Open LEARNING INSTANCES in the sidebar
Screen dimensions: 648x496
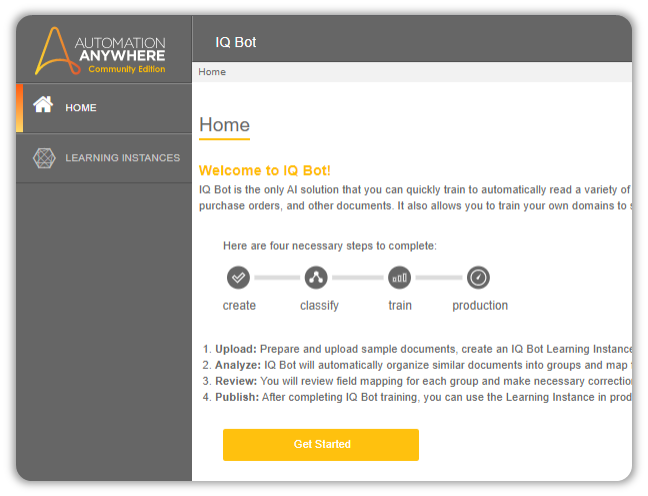coord(104,158)
